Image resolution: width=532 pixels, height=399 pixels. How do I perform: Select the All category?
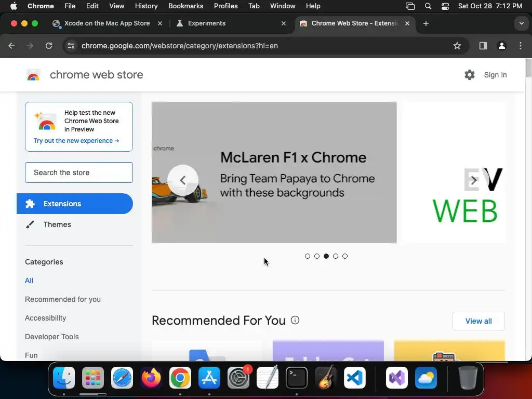(29, 281)
